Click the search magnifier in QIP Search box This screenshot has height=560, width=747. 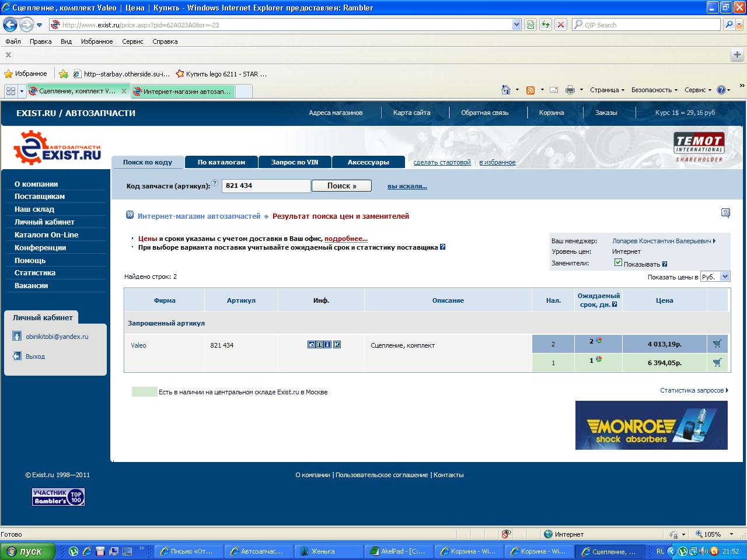728,24
